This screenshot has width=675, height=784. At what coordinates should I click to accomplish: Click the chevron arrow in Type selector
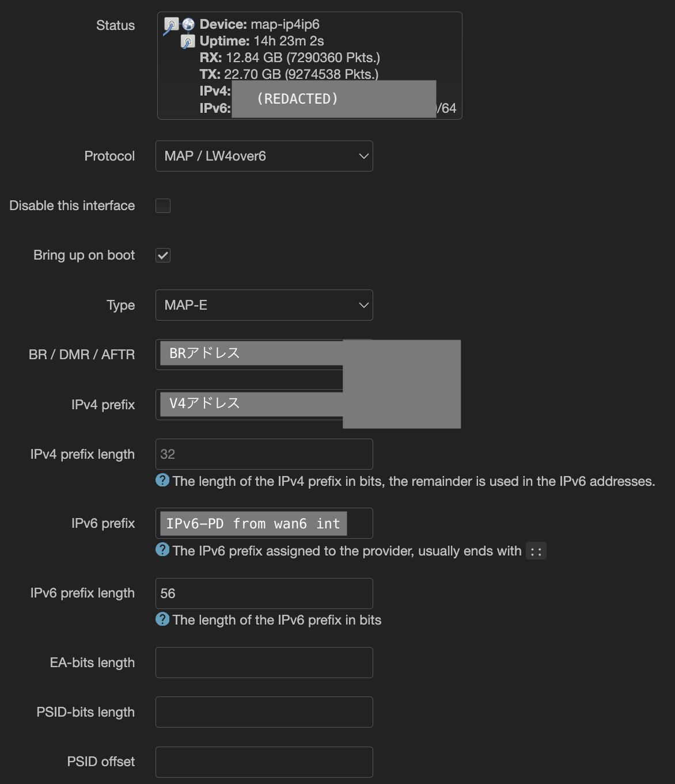click(x=363, y=305)
